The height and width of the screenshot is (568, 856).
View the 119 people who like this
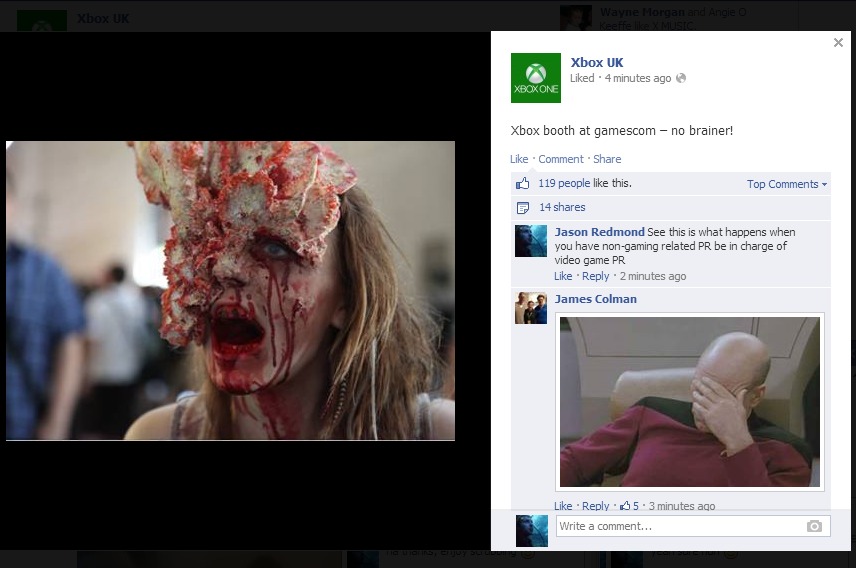(x=564, y=183)
